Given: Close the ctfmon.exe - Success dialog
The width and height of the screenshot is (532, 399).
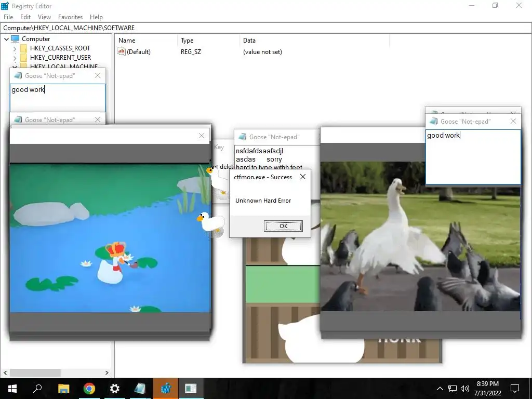Looking at the screenshot, I should click(303, 177).
